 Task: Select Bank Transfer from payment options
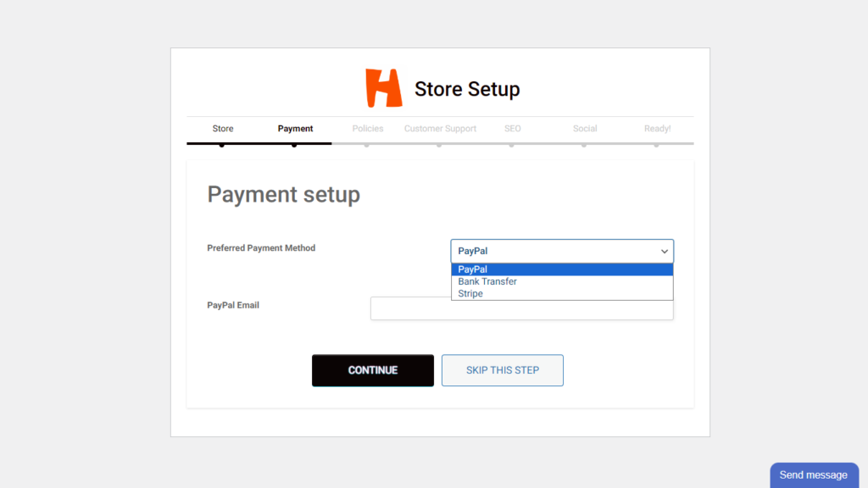pos(487,281)
